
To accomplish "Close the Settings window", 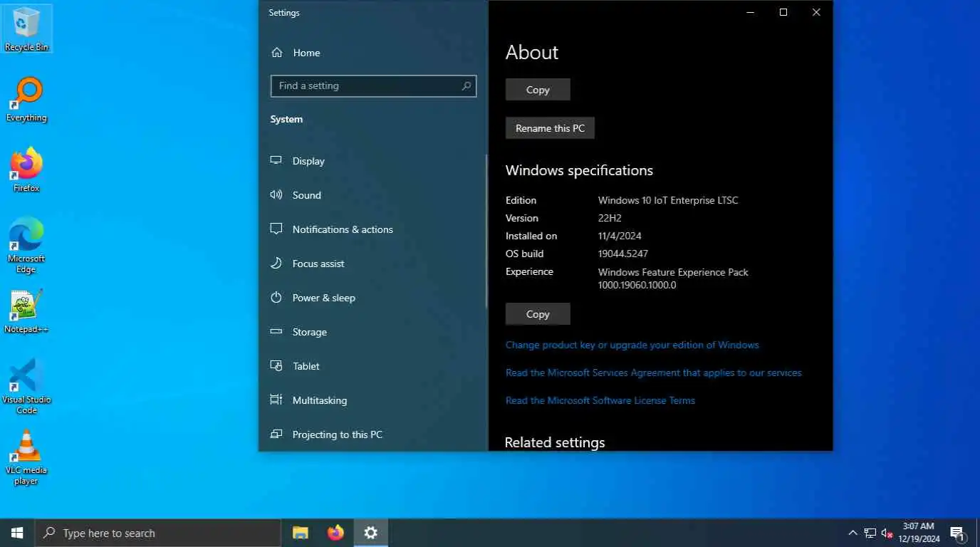I will coord(816,12).
